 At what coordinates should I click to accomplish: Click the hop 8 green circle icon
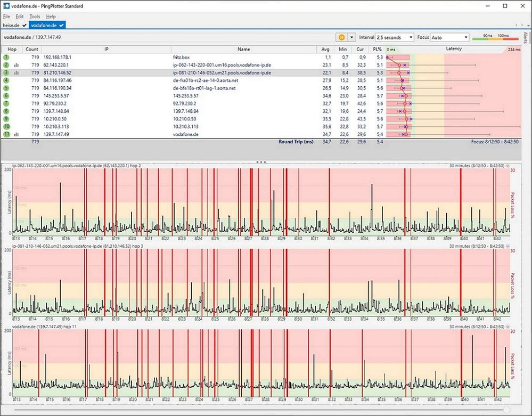6,111
